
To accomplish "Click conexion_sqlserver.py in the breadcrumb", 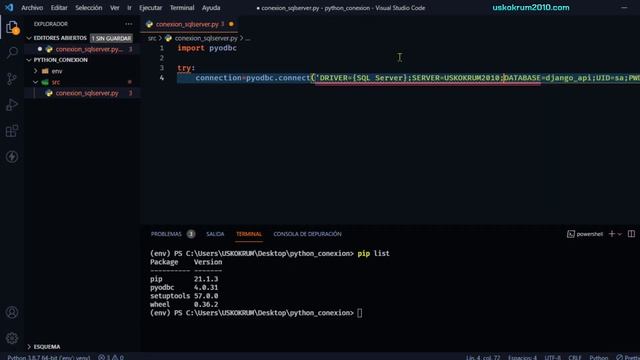I will pyautogui.click(x=206, y=38).
